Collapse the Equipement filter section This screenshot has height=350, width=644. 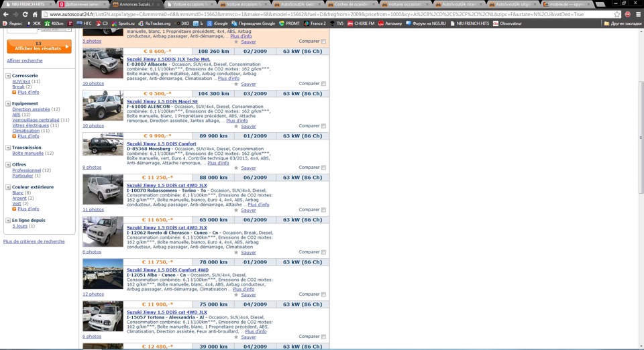[x=8, y=104]
